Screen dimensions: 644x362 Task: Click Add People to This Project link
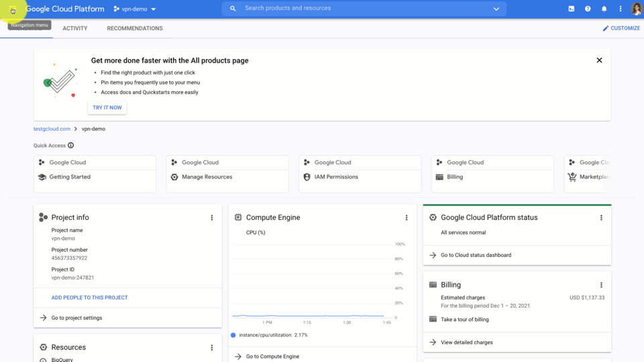coord(89,298)
